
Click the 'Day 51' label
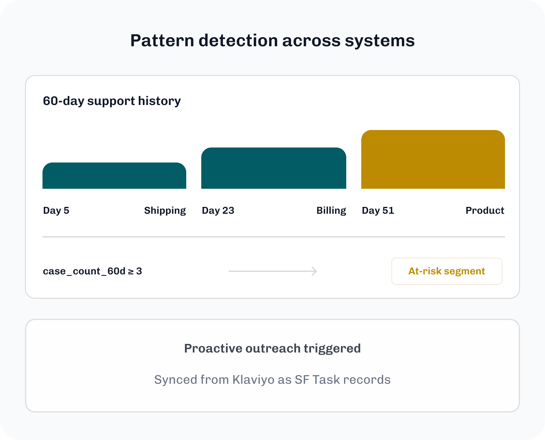pyautogui.click(x=378, y=211)
